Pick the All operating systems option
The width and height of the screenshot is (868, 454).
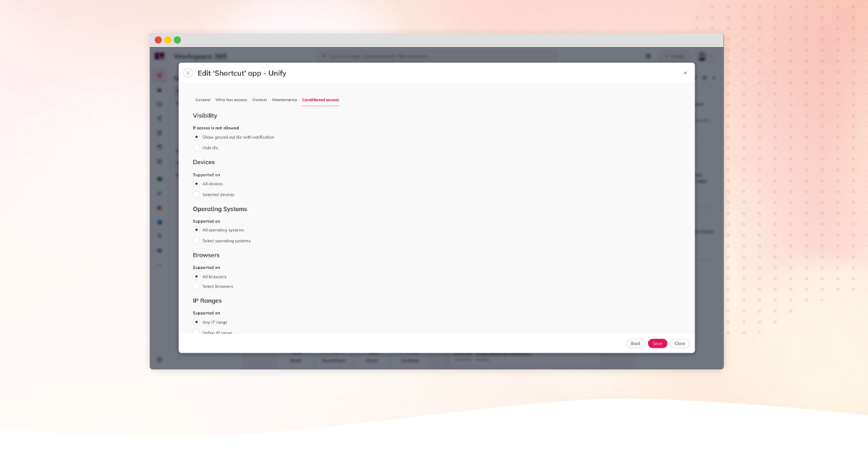(x=197, y=230)
